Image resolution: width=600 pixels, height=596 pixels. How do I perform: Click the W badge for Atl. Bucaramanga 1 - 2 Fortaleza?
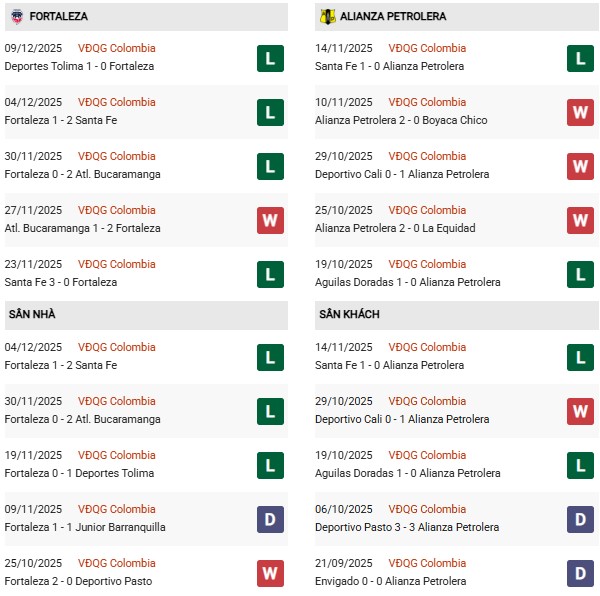[269, 220]
